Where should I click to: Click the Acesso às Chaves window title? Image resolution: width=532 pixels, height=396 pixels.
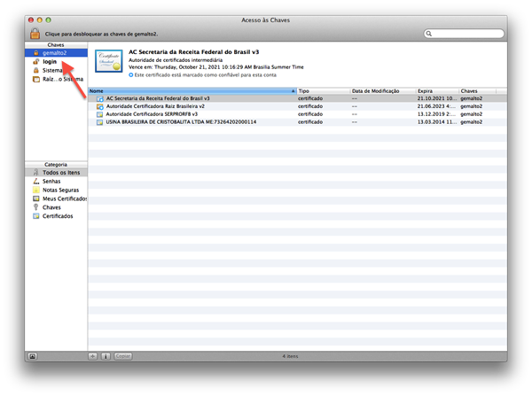266,20
